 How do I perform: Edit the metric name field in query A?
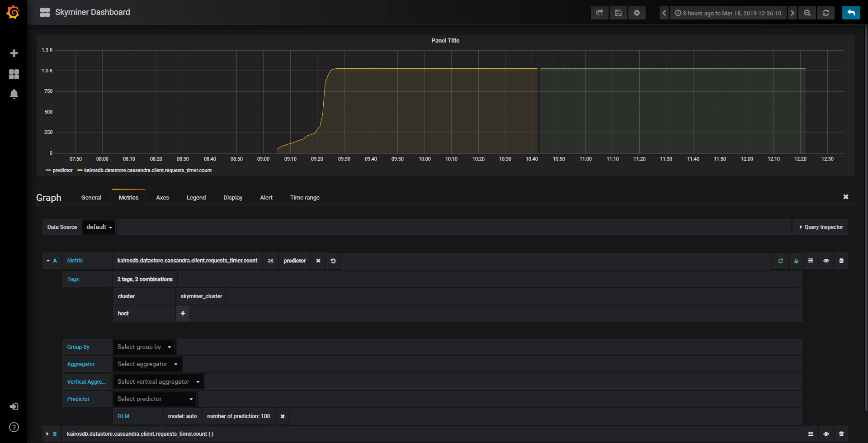(187, 261)
